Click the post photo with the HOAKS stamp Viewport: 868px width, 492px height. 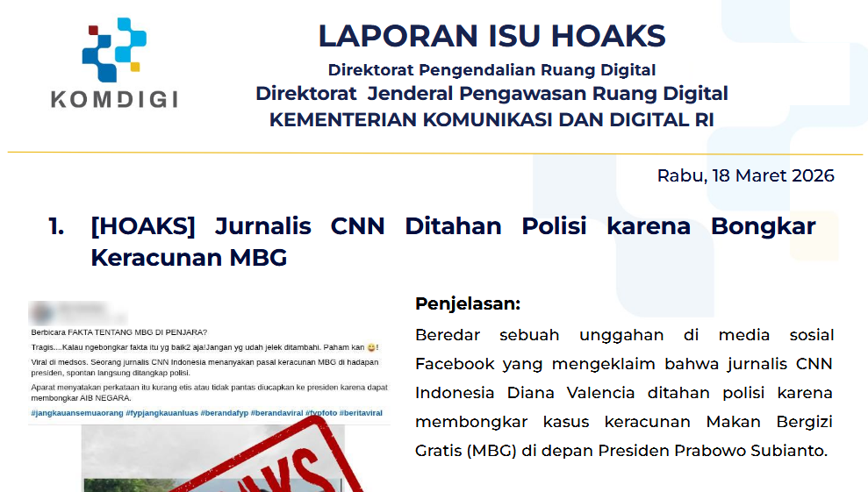click(x=213, y=459)
